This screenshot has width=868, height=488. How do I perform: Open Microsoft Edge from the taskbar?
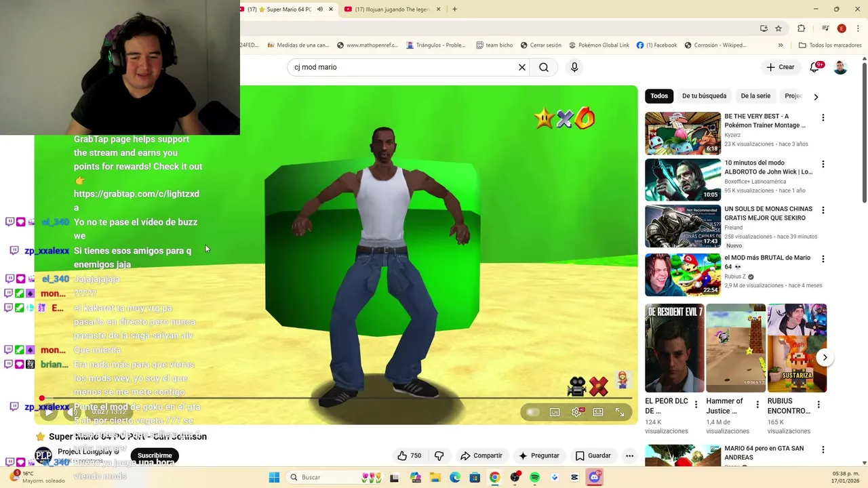click(x=455, y=477)
